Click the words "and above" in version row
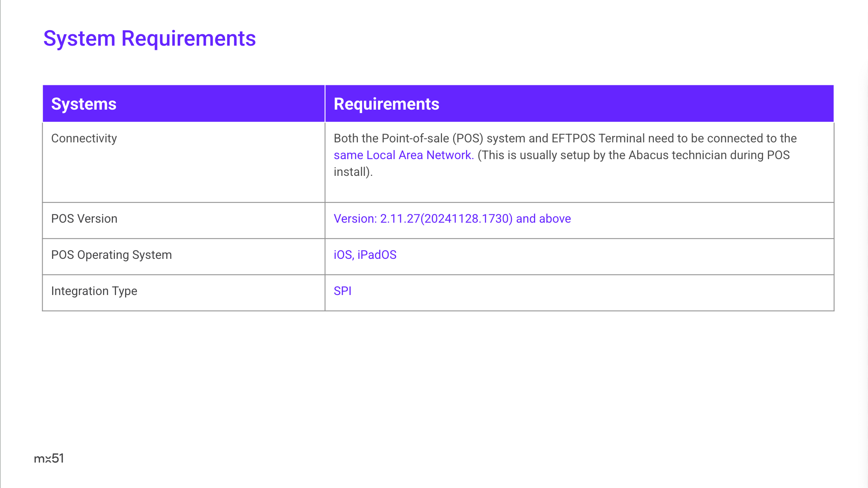Viewport: 868px width, 488px height. click(543, 218)
